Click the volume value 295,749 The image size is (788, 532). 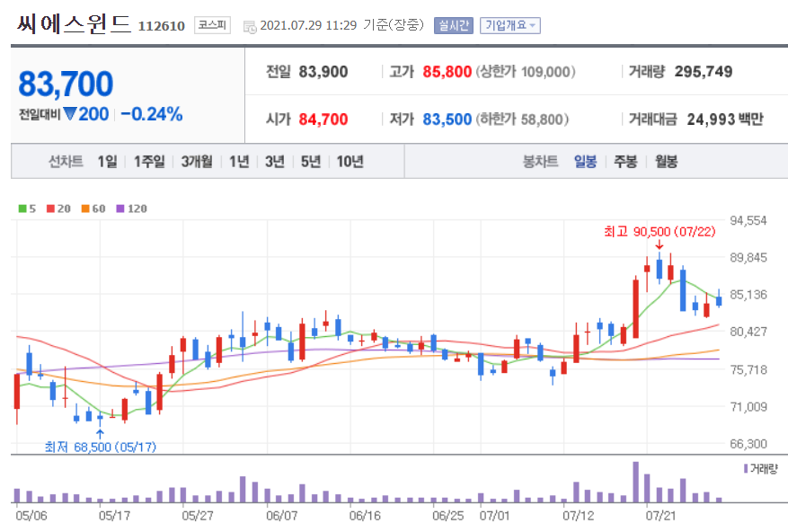point(703,72)
